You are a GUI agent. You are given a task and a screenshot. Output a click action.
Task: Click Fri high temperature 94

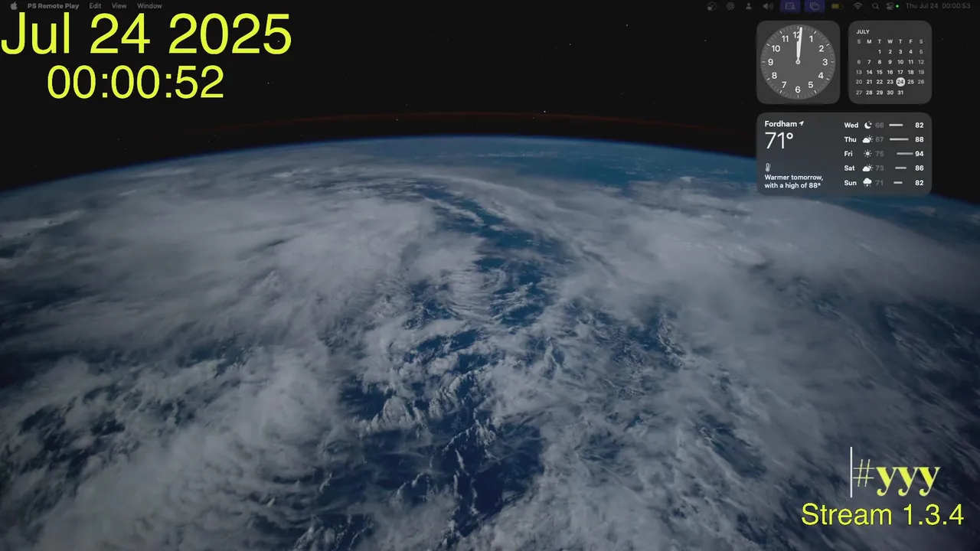tap(920, 154)
